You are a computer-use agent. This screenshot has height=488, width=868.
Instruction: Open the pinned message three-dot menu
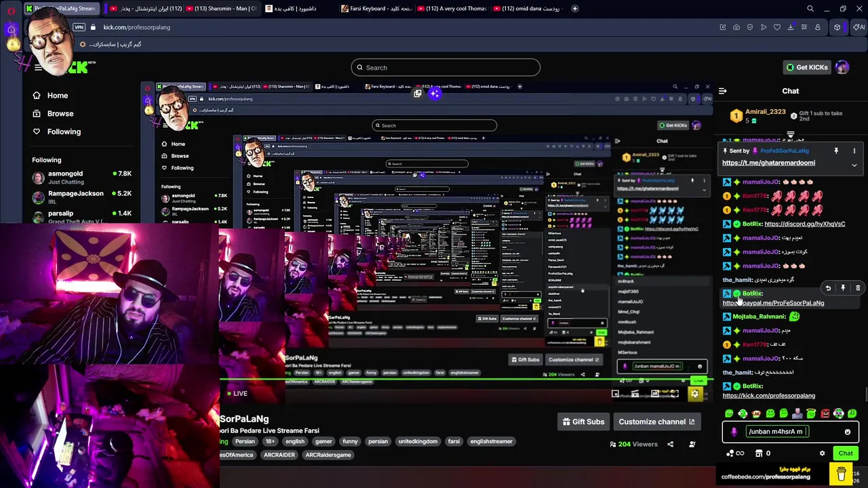point(854,150)
